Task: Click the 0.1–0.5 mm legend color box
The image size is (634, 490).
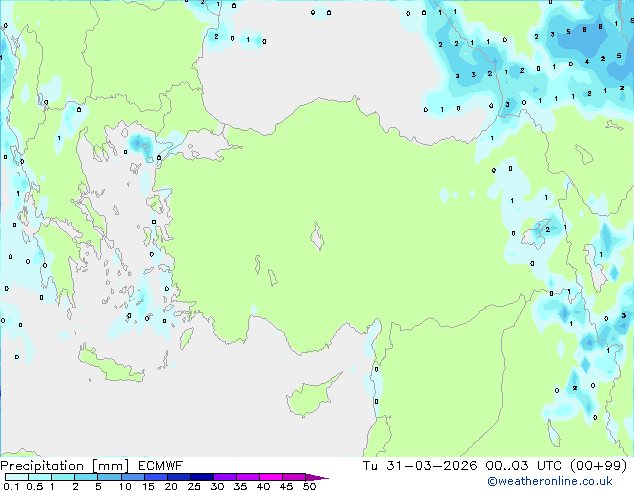Action: point(17,477)
